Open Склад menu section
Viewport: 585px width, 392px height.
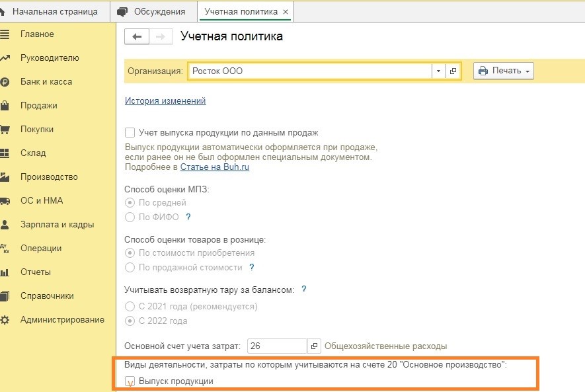coord(33,153)
